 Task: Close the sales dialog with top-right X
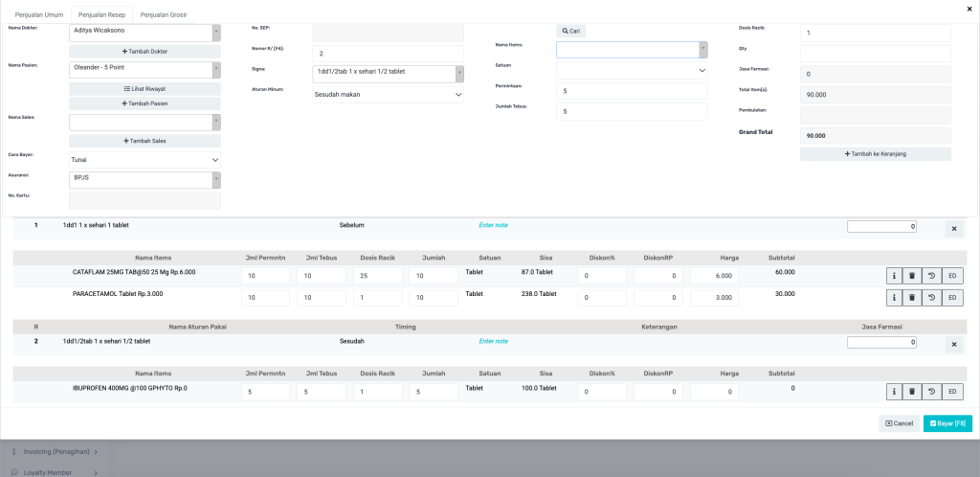coord(970,9)
